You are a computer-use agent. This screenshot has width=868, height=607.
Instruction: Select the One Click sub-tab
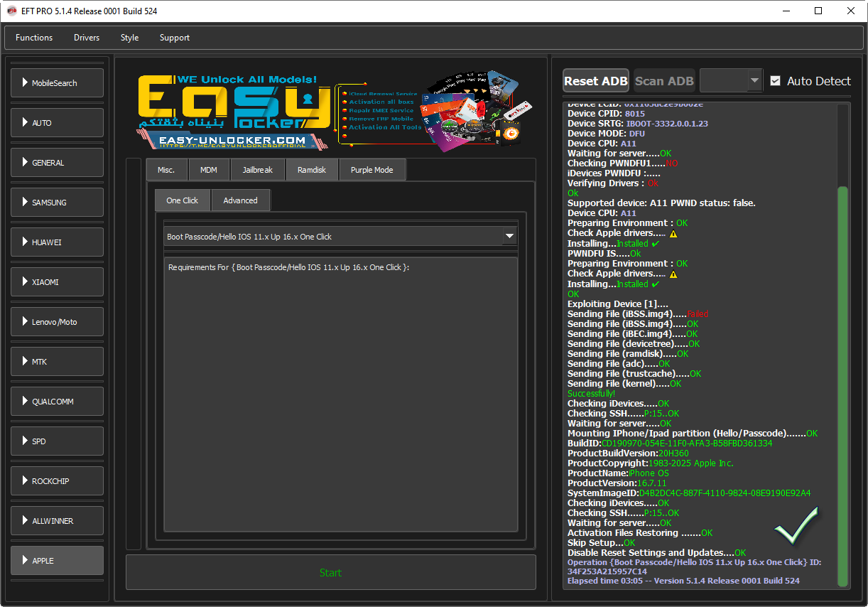click(x=183, y=200)
